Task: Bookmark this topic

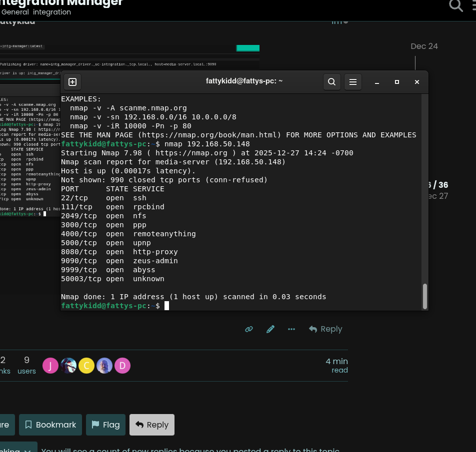Action: tap(50, 425)
